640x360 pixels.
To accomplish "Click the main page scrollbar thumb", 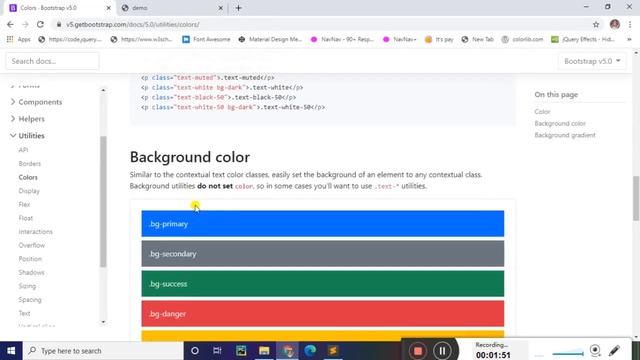I will pos(636,198).
